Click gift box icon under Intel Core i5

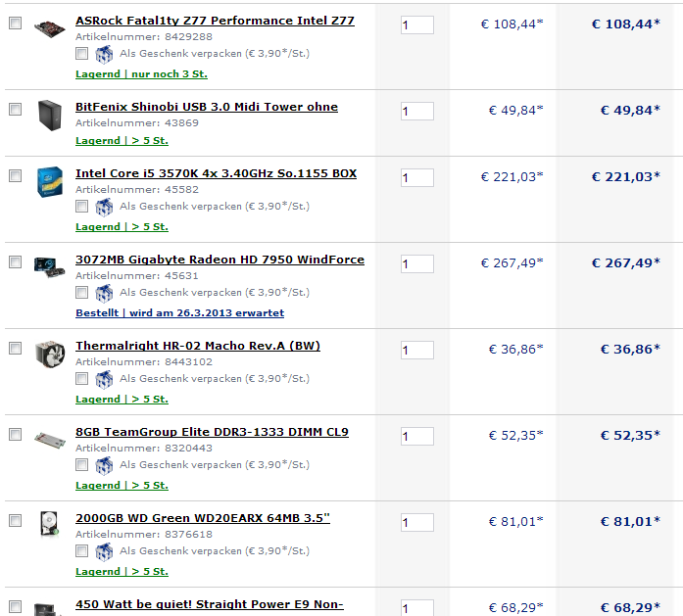point(104,207)
